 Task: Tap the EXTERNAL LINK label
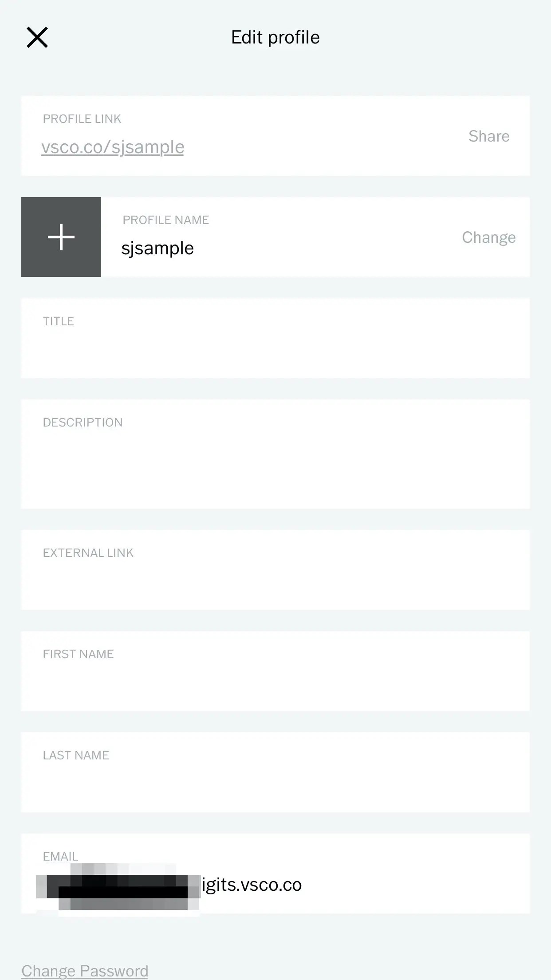click(x=88, y=553)
